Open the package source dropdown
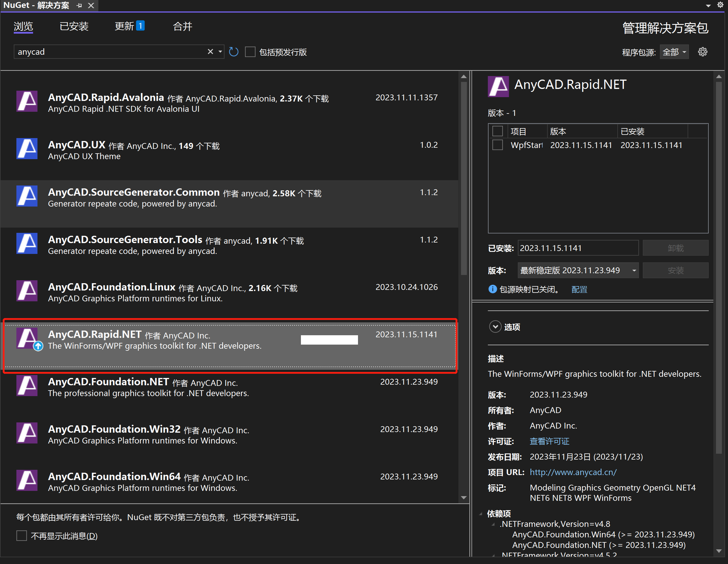Image resolution: width=728 pixels, height=564 pixels. tap(674, 52)
